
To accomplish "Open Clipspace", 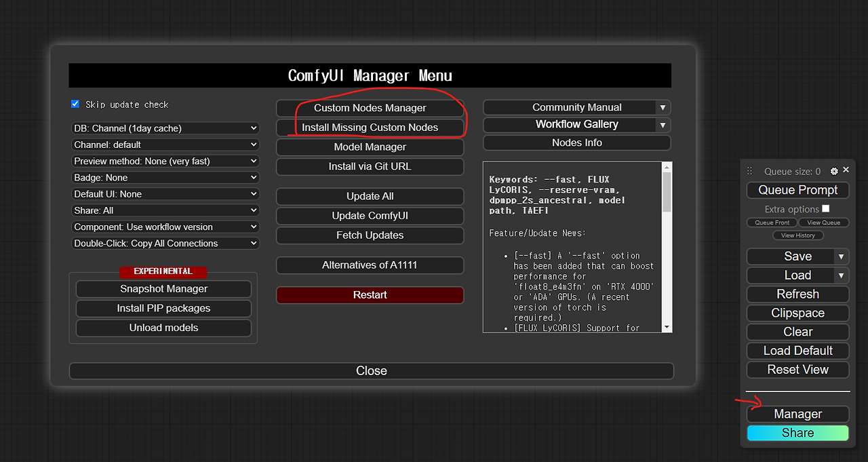I will 798,313.
